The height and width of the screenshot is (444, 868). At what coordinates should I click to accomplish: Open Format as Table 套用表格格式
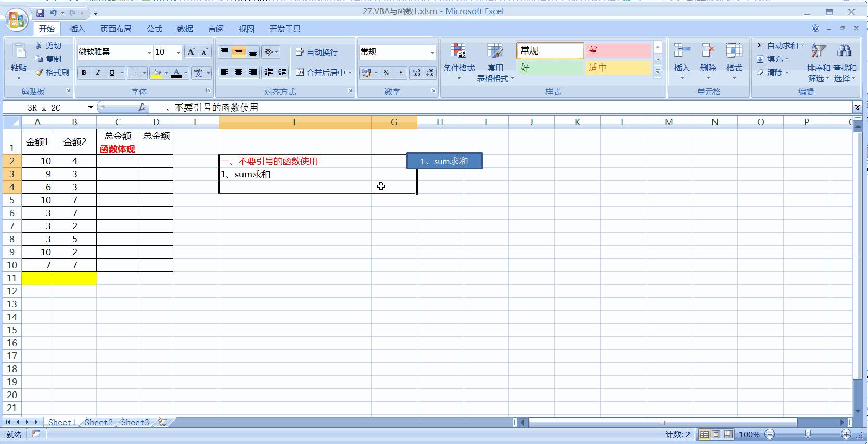click(495, 62)
